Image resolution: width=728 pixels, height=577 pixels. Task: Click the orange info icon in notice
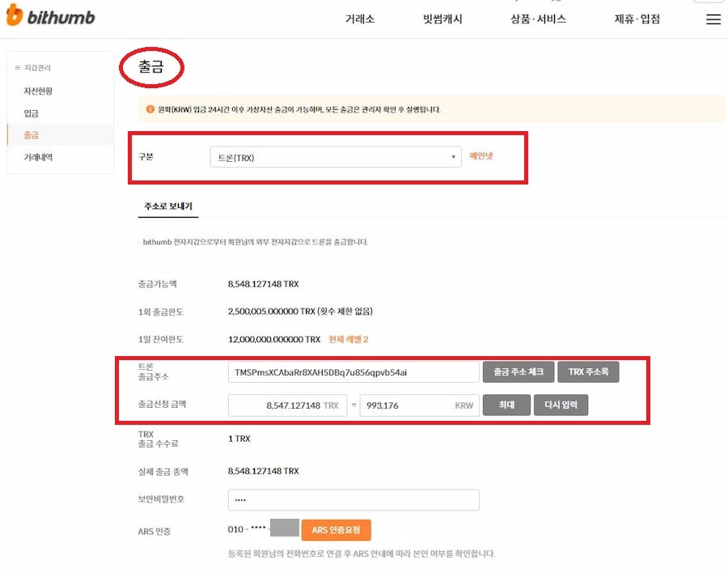click(150, 109)
